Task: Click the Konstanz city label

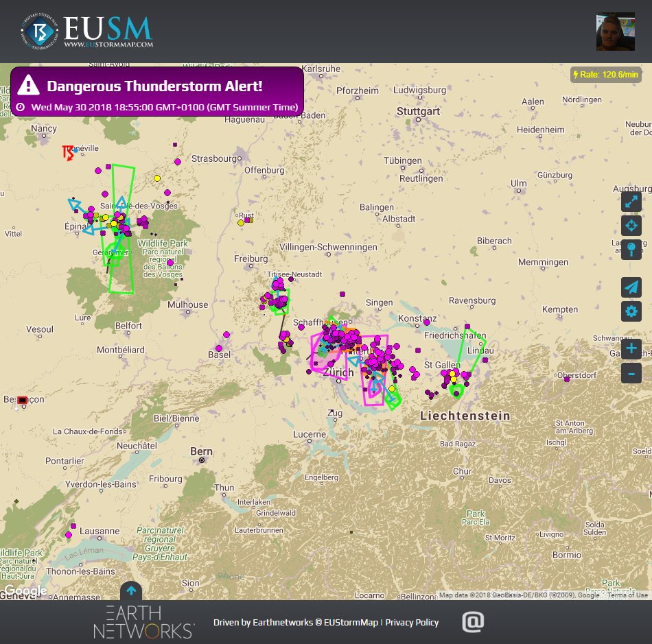Action: [x=417, y=319]
